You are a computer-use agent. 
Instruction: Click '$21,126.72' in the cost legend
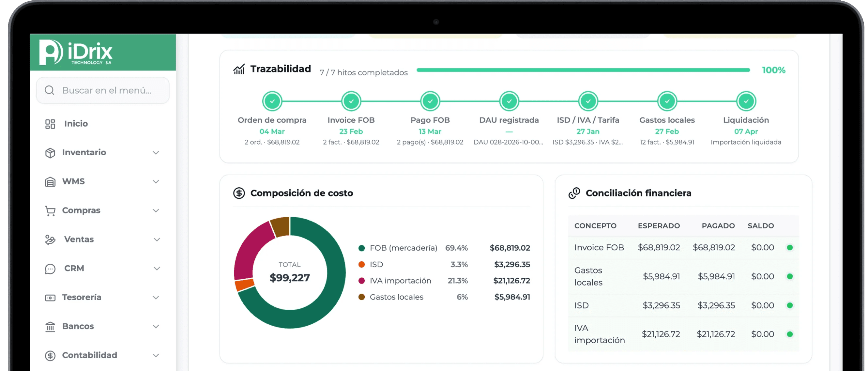pyautogui.click(x=511, y=281)
